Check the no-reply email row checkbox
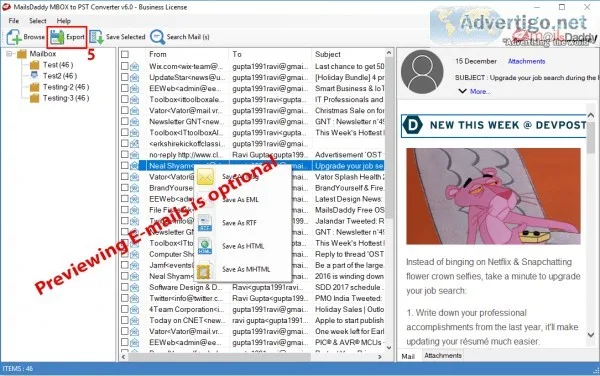The width and height of the screenshot is (600, 376). [x=125, y=155]
